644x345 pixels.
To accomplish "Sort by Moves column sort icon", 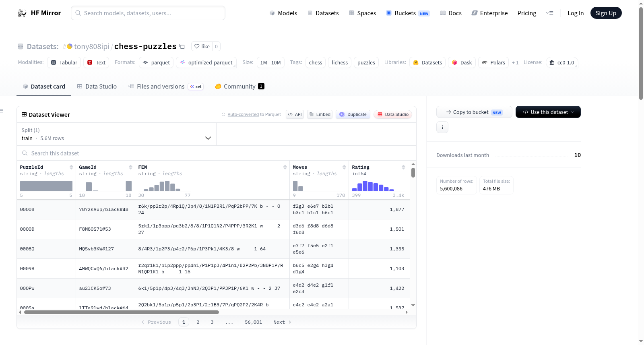I will (x=344, y=167).
